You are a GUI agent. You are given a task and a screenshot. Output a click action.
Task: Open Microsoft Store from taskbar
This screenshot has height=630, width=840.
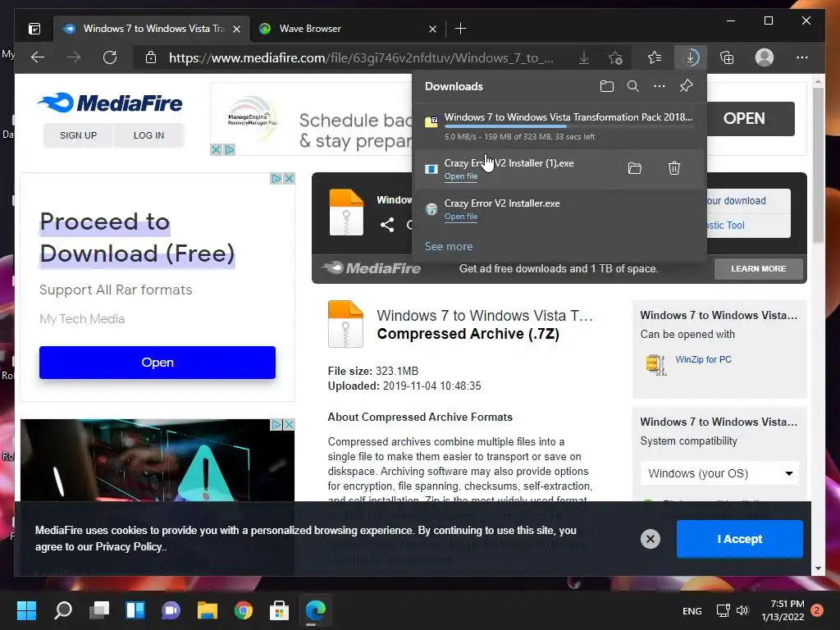coord(279,610)
